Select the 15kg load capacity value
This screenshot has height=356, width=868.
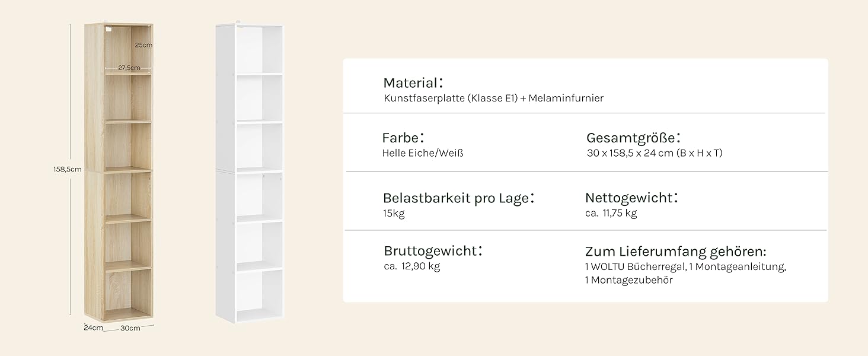pyautogui.click(x=394, y=214)
